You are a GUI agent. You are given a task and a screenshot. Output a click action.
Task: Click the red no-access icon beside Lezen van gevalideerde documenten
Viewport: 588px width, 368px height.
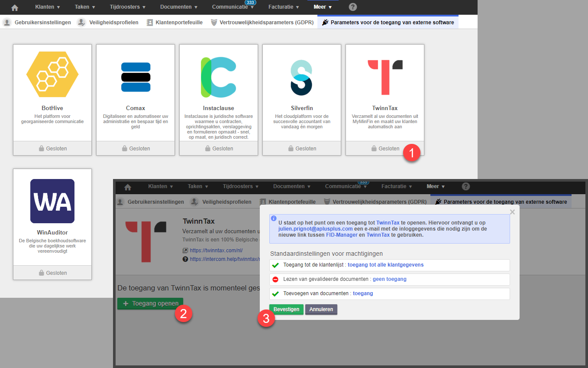[275, 279]
